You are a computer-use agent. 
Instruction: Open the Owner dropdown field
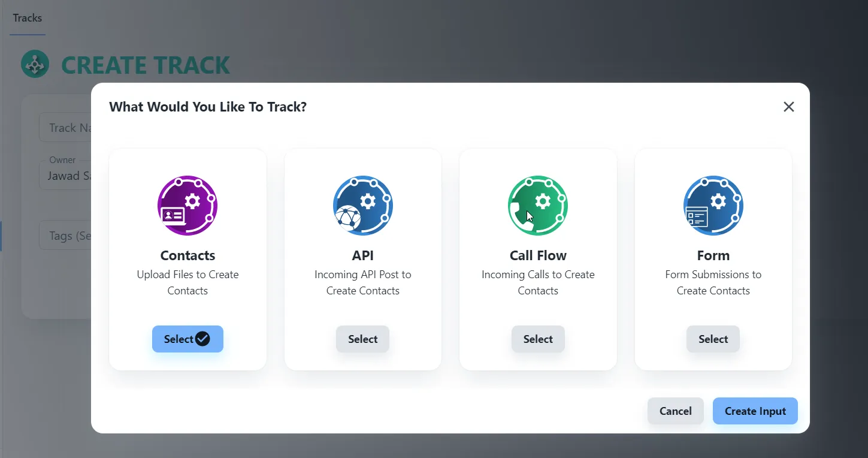pos(65,176)
